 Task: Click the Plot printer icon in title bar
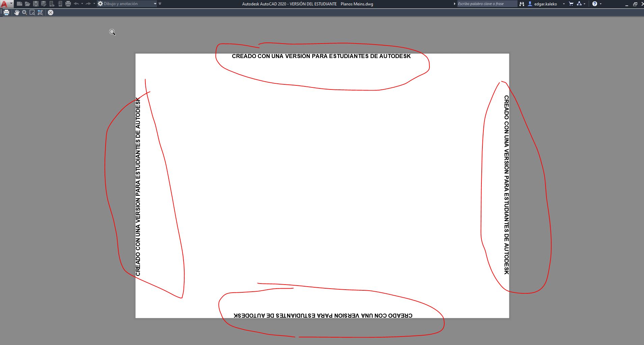68,4
